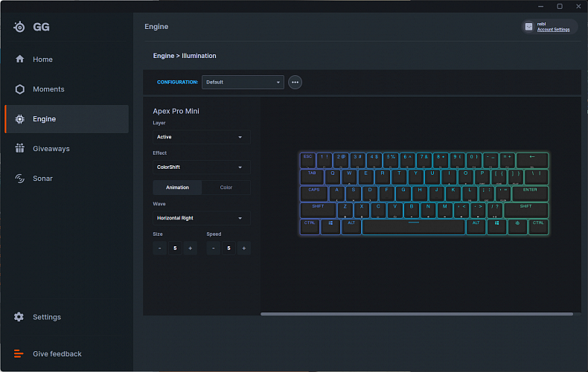Select the right Windows logo key
The height and width of the screenshot is (372, 588).
[x=496, y=226]
